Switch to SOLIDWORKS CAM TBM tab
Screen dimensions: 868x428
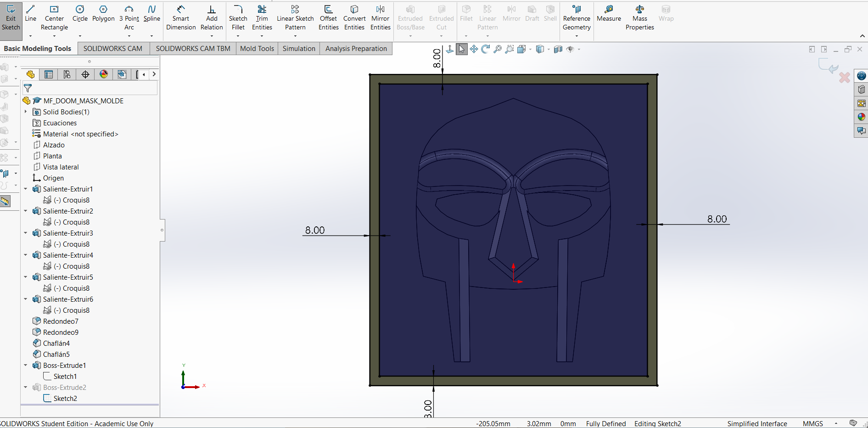click(193, 49)
